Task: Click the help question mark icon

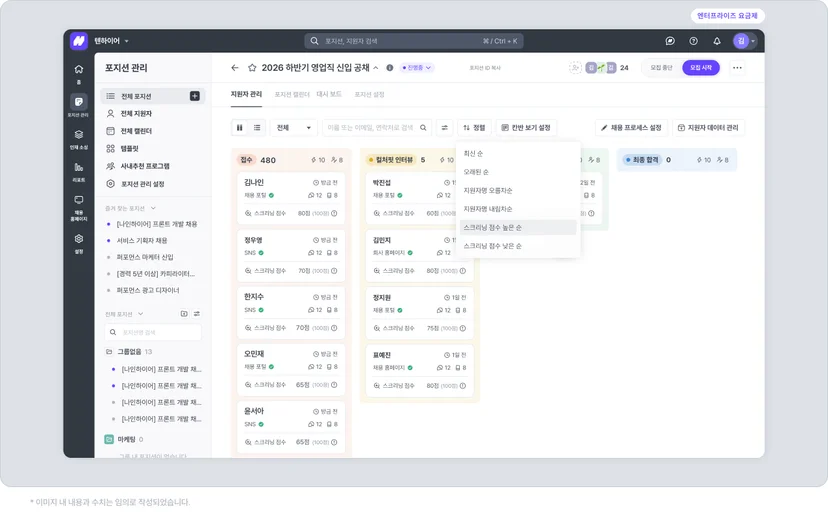Action: click(693, 41)
